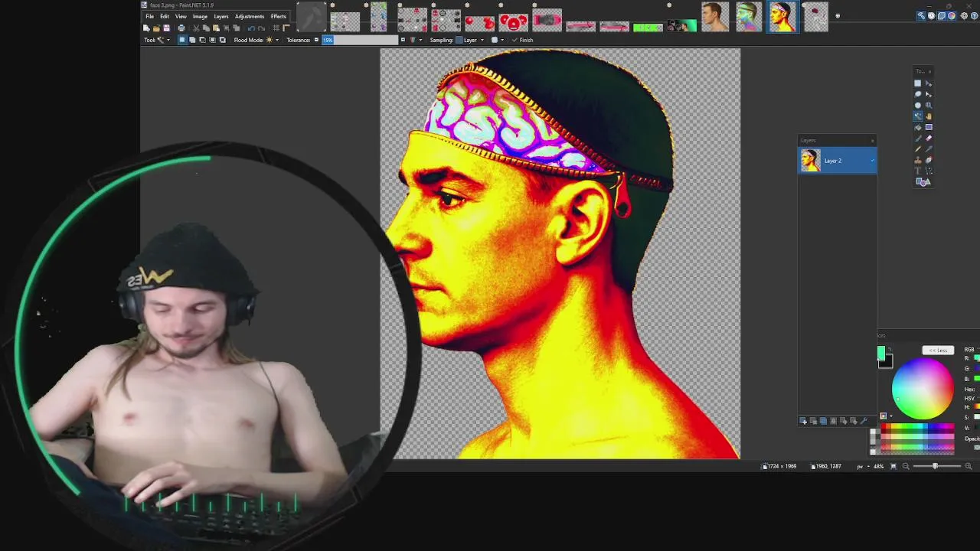The width and height of the screenshot is (980, 551).
Task: Add a new layer in Layers panel
Action: (x=803, y=420)
